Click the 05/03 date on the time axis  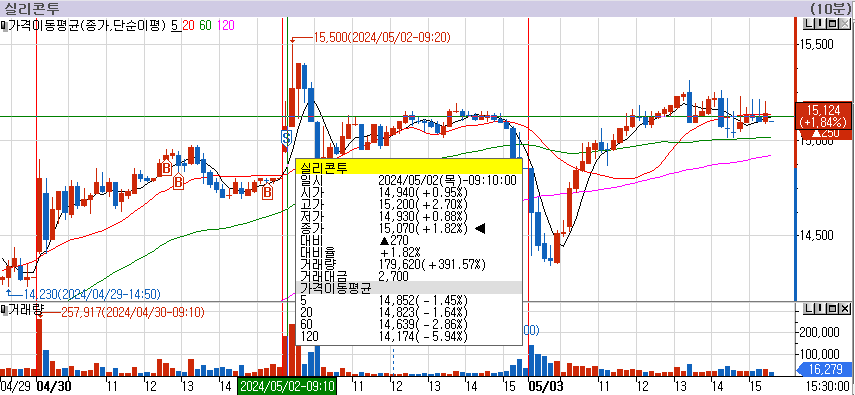(x=545, y=386)
